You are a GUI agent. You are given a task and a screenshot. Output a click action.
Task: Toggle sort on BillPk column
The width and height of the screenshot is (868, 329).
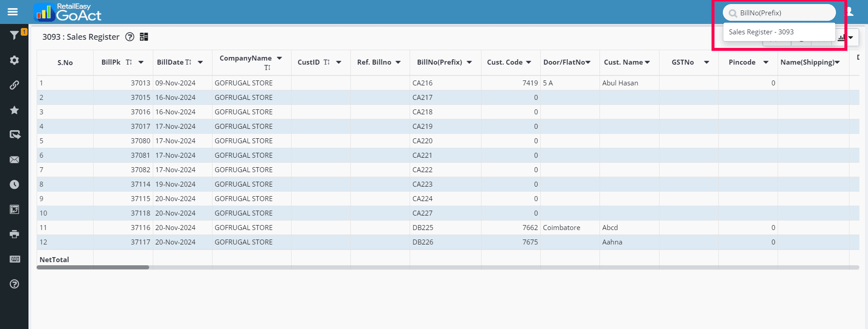coord(129,62)
